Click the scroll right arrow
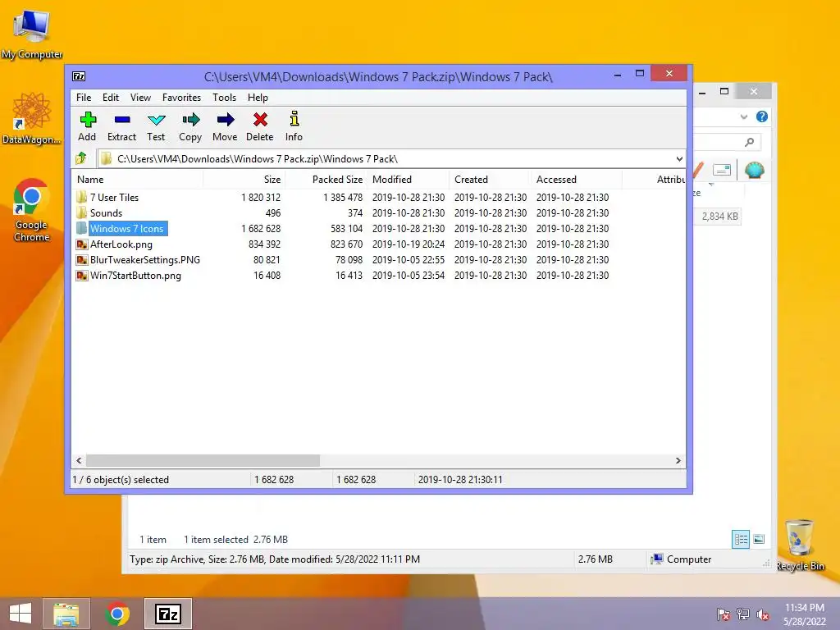840x630 pixels. click(x=678, y=461)
